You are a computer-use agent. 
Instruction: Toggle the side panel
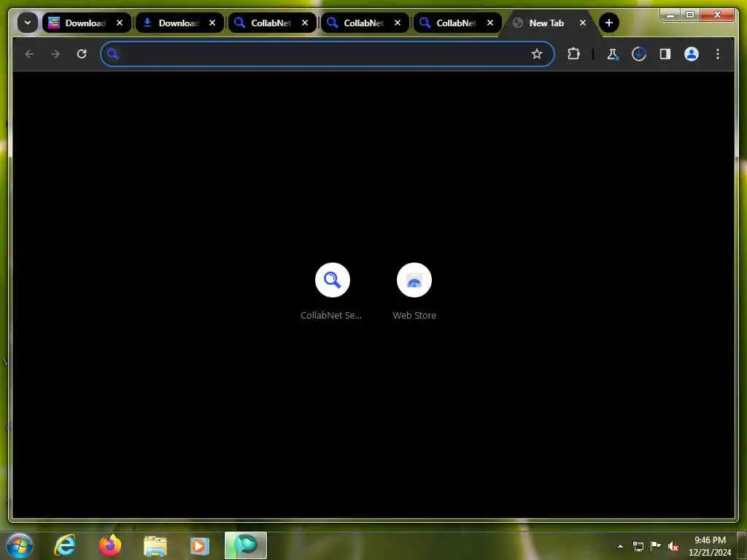665,54
